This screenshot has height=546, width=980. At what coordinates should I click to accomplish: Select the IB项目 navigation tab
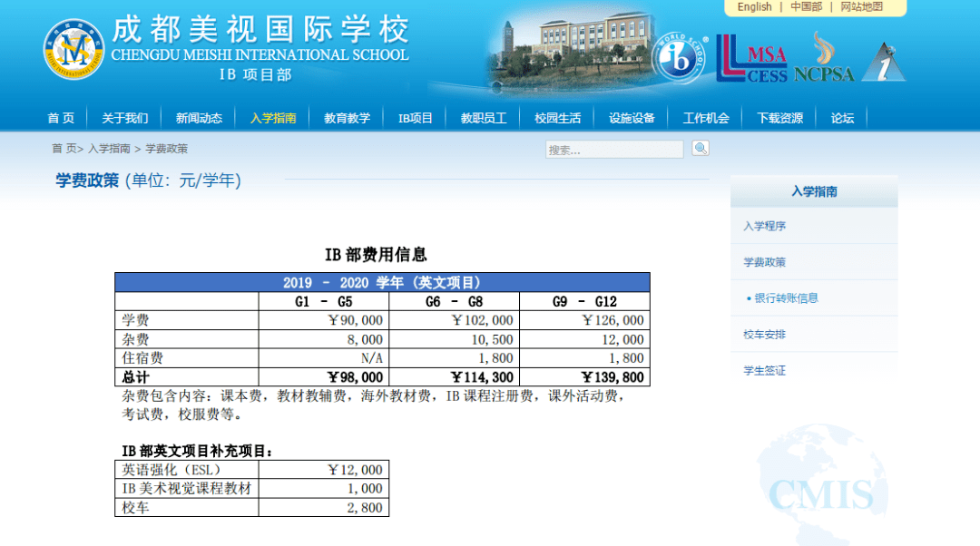click(416, 116)
